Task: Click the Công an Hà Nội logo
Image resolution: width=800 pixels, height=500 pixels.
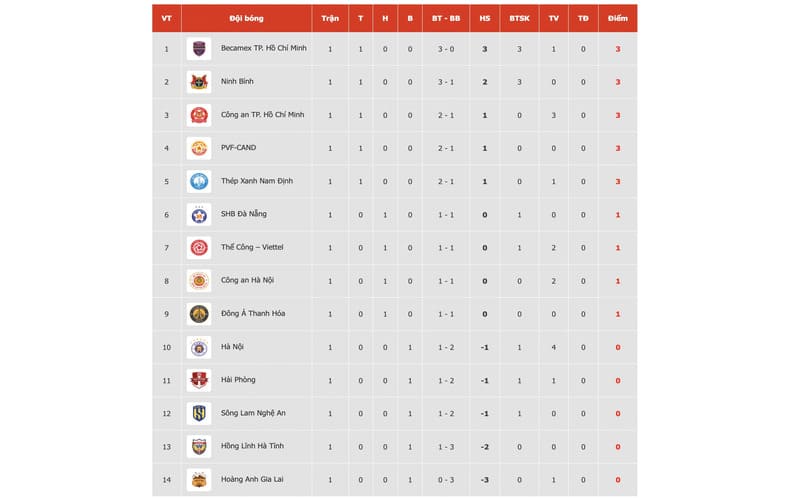Action: (199, 281)
